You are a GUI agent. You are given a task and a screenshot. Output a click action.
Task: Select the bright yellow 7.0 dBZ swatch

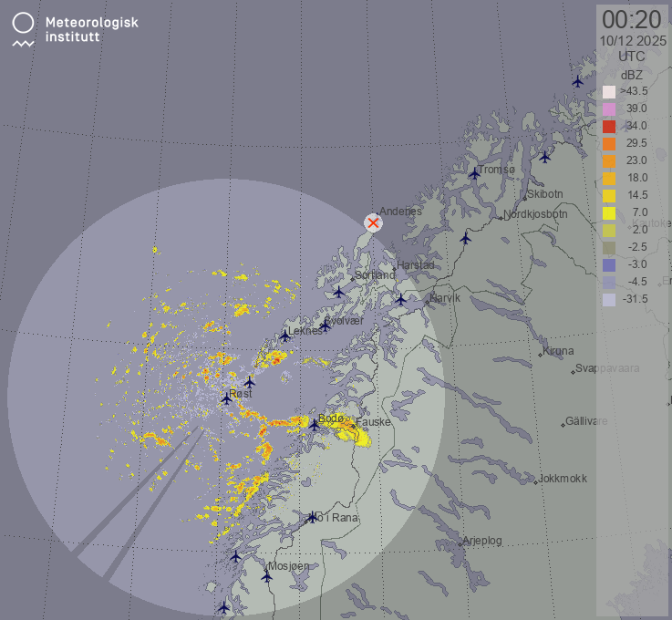[609, 212]
